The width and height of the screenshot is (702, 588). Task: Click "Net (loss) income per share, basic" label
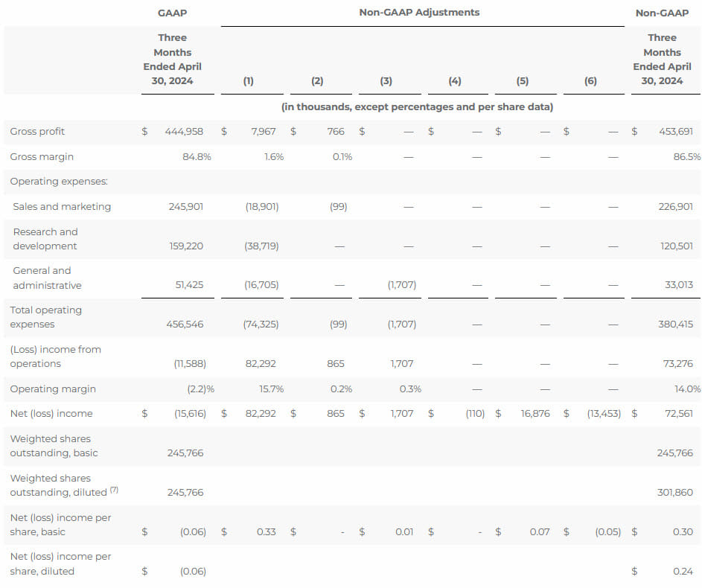pyautogui.click(x=60, y=525)
